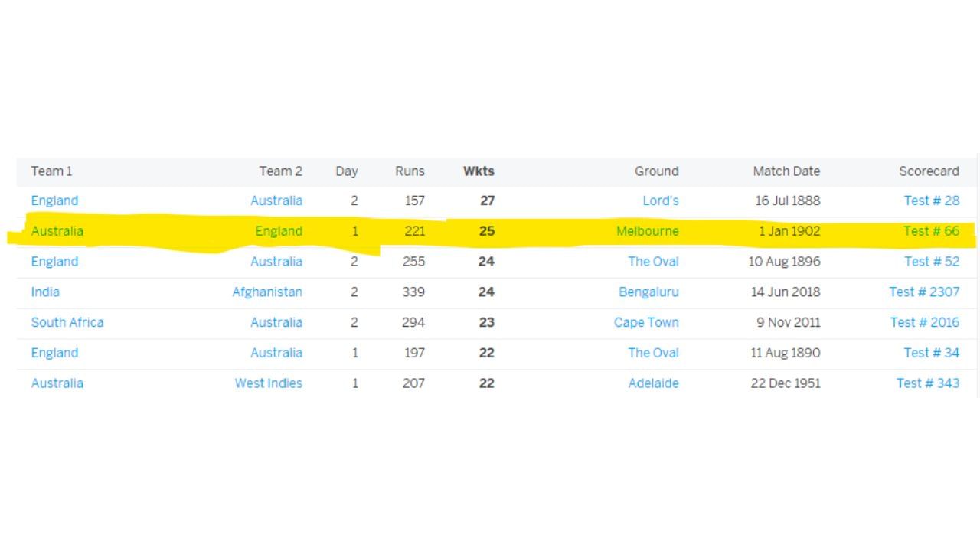
Task: Open the Test # 28 scorecard link
Action: [x=931, y=201]
